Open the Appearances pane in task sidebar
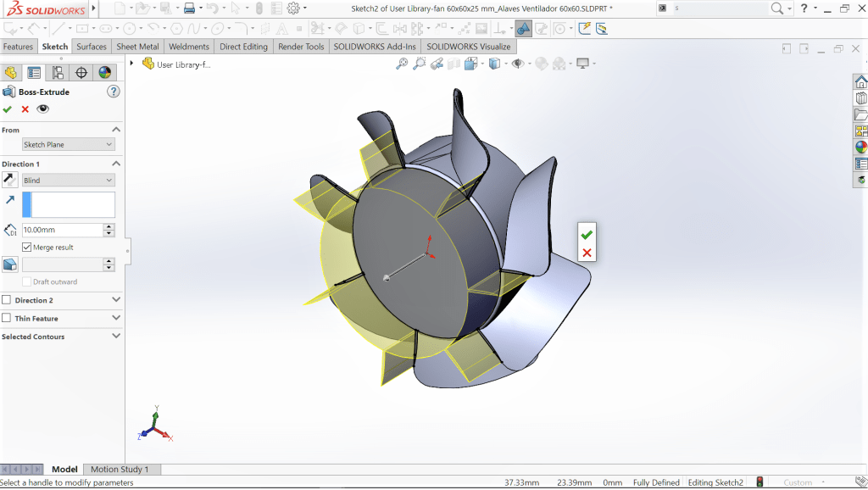Screen dimensions: 868x490 861,147
